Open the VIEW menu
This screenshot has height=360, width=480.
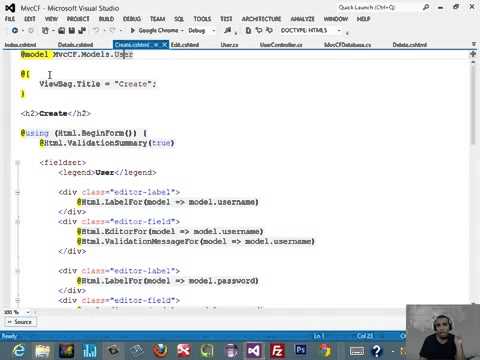[x=51, y=19]
